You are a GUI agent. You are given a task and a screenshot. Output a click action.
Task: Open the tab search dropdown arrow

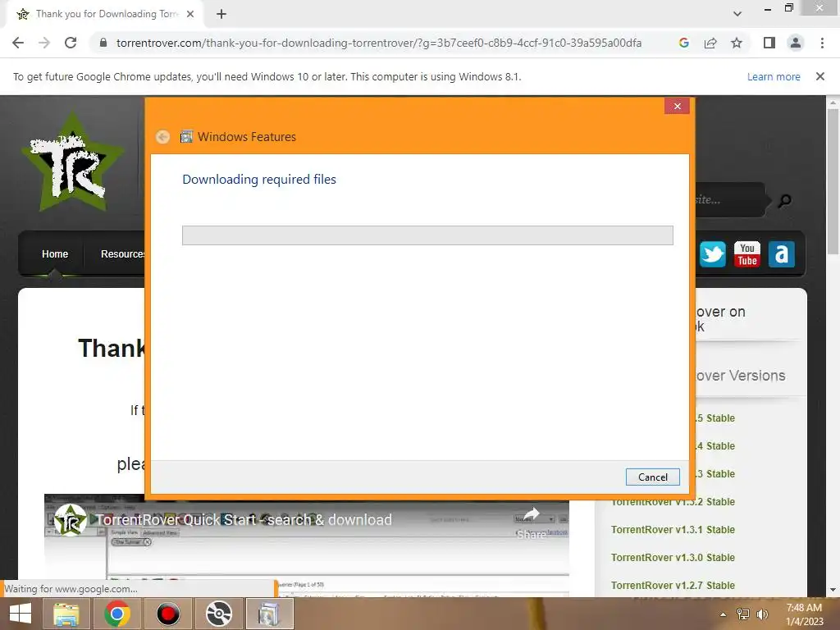coord(737,15)
